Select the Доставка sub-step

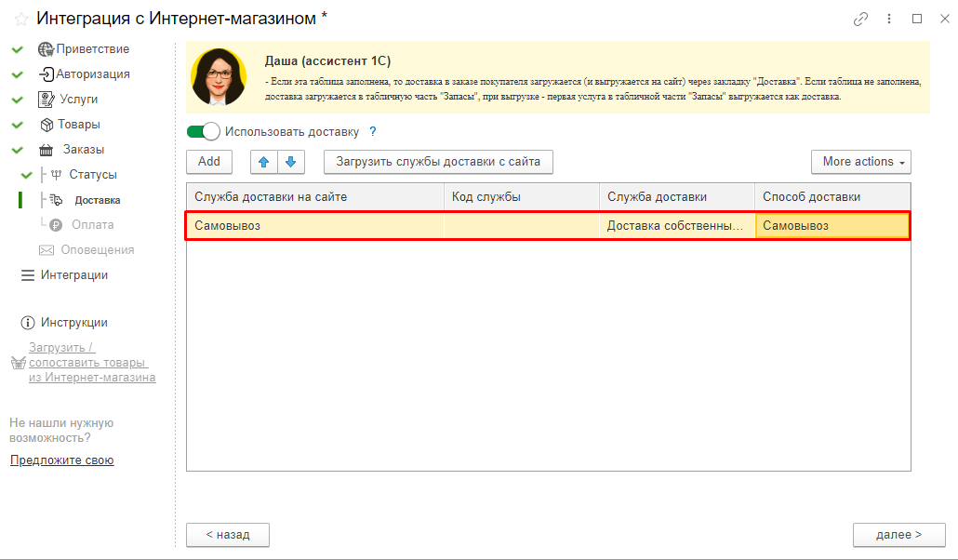(97, 200)
